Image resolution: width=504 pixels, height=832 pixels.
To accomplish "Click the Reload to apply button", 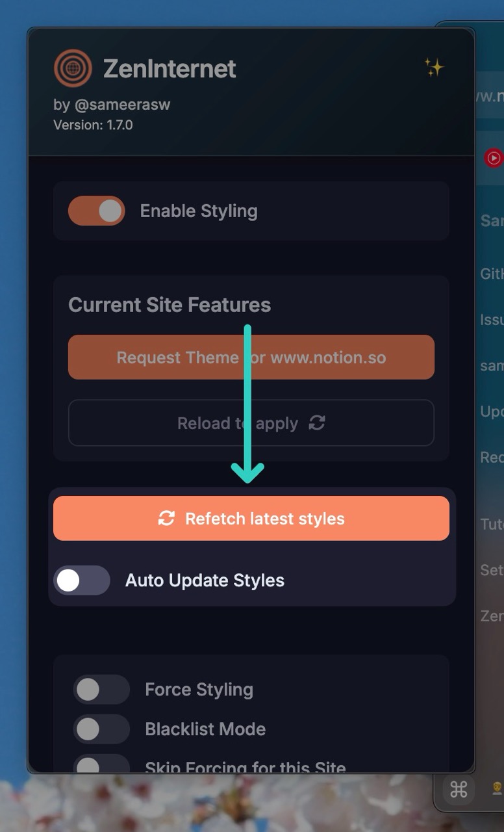I will (251, 423).
